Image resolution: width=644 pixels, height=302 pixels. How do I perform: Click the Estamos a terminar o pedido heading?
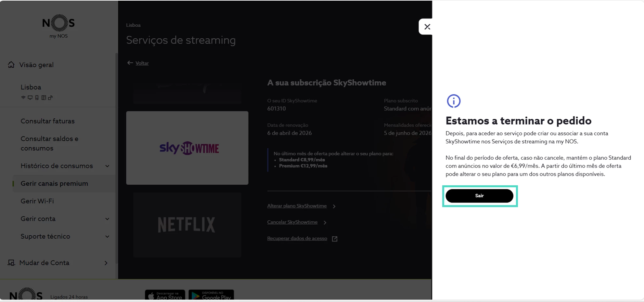[519, 121]
